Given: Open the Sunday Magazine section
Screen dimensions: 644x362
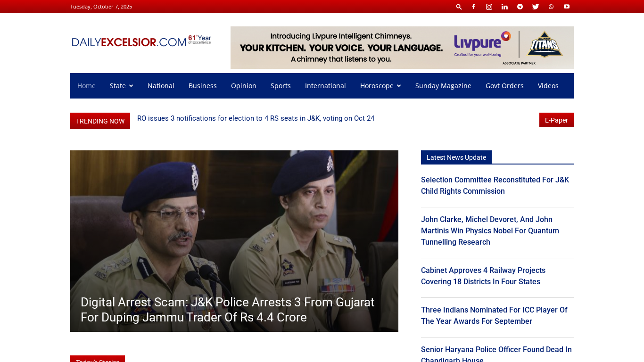Looking at the screenshot, I should (x=443, y=86).
